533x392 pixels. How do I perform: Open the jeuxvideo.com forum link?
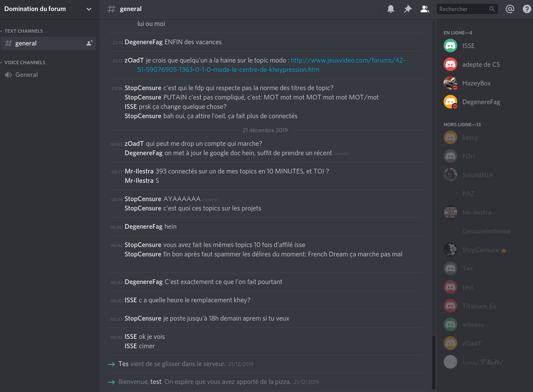point(348,60)
